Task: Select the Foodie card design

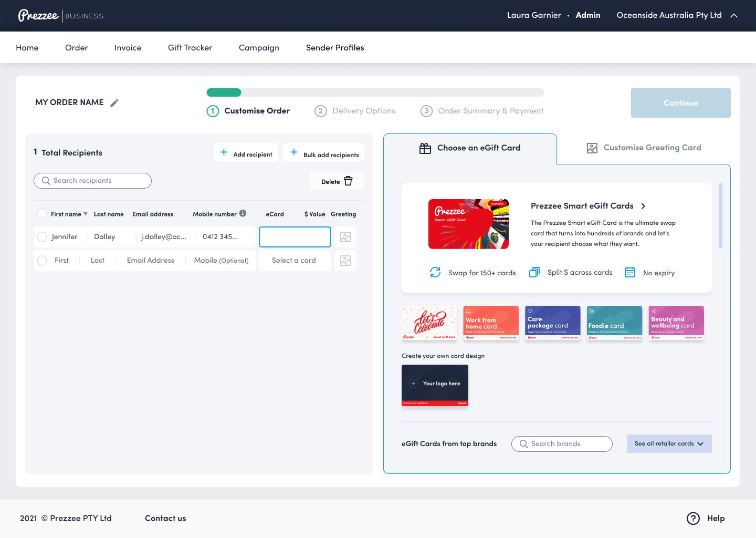Action: pyautogui.click(x=614, y=323)
